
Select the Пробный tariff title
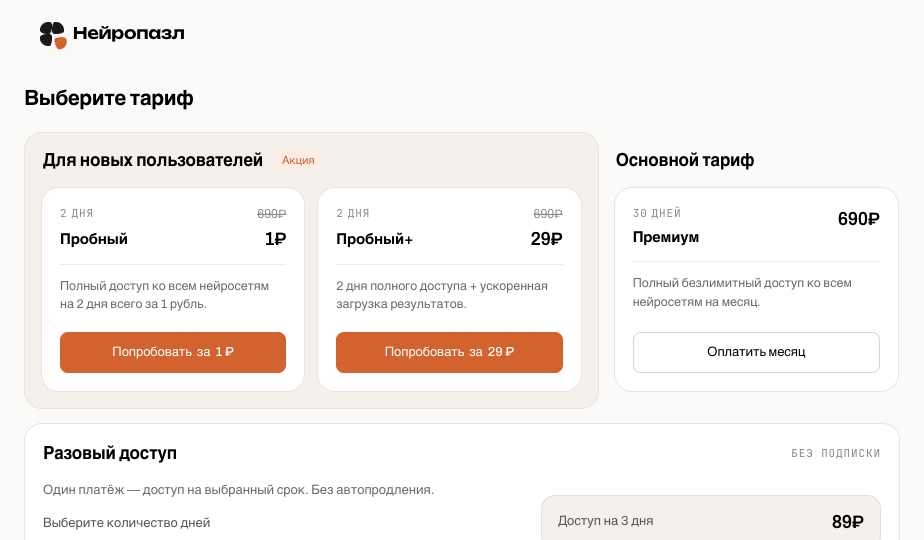click(94, 239)
